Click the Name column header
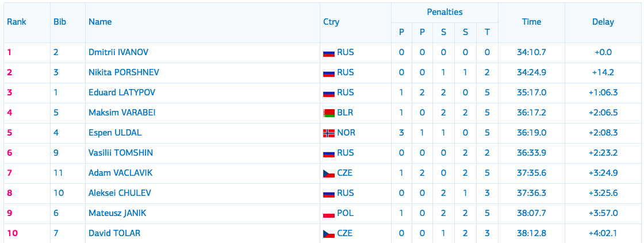Viewport: 644px width, 243px height. [x=100, y=22]
